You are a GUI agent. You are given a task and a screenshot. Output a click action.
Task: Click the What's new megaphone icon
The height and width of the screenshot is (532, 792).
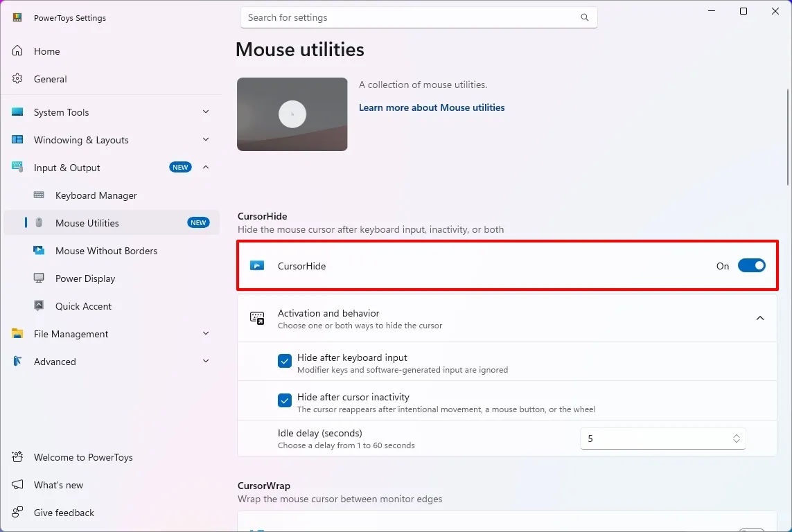pos(17,485)
